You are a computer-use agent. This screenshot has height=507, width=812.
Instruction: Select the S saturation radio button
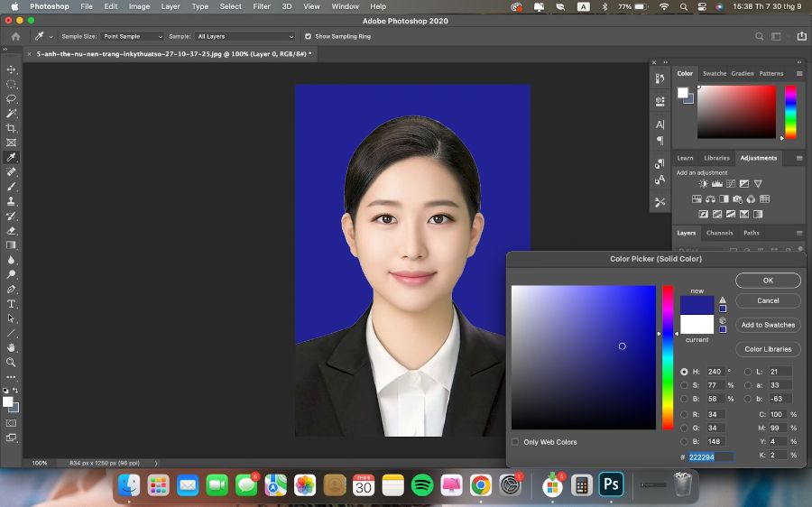pyautogui.click(x=684, y=385)
